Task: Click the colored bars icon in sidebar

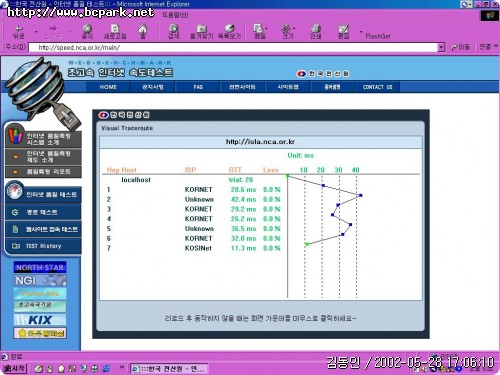Action: tap(15, 135)
